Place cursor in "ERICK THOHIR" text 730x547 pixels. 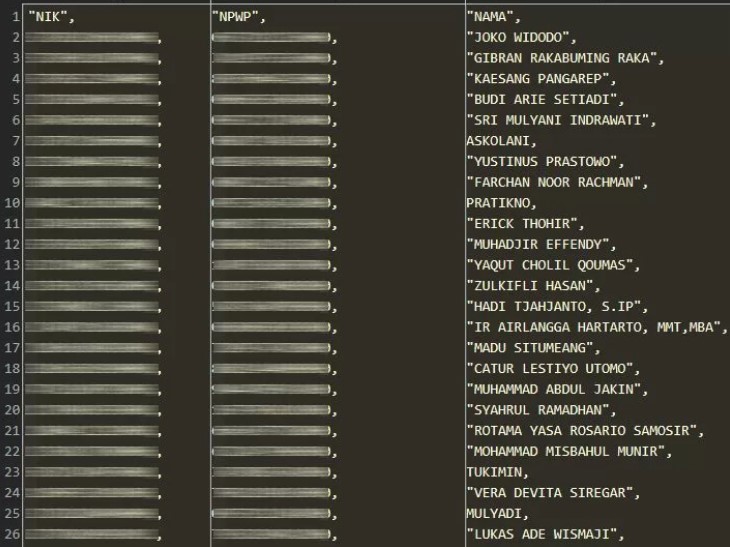coord(525,224)
